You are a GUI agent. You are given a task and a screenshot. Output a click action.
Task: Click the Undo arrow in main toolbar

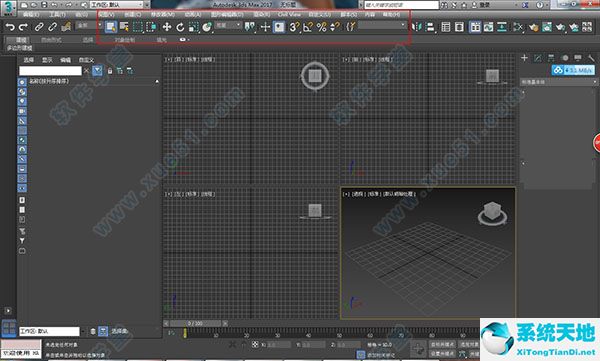[x=10, y=27]
